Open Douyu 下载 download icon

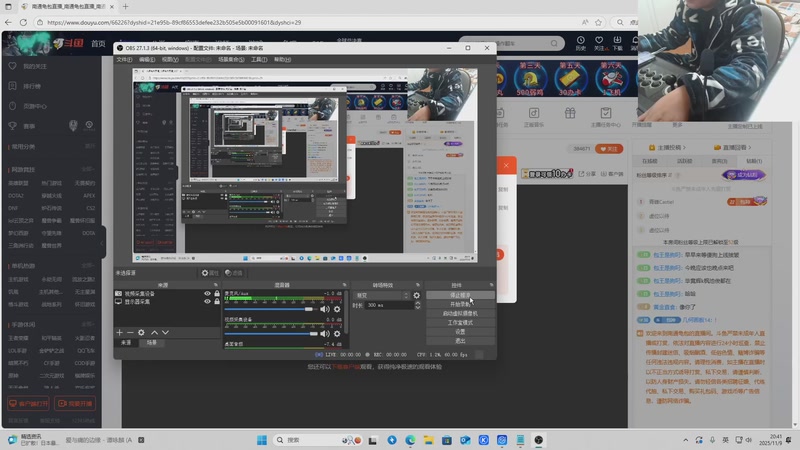[x=617, y=43]
